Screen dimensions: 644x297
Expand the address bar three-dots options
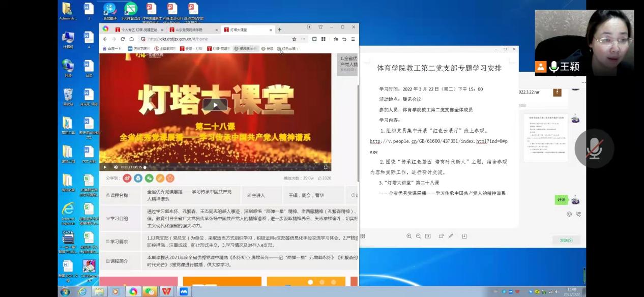click(x=303, y=39)
